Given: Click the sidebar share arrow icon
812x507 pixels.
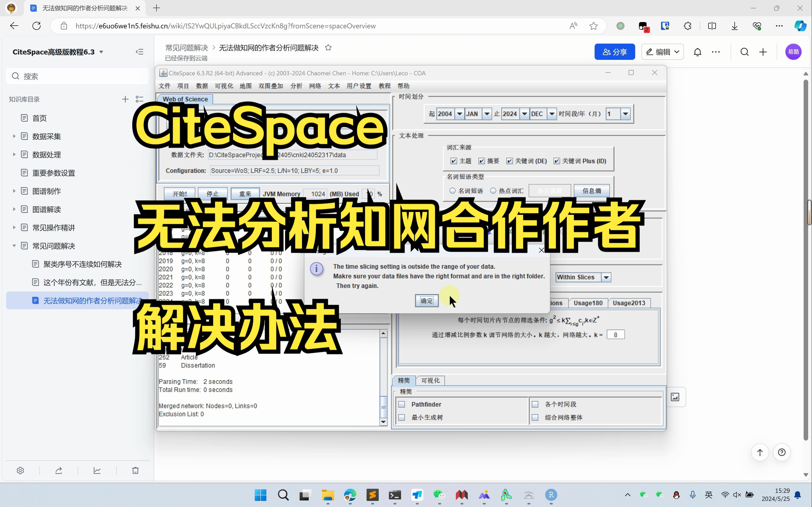Looking at the screenshot, I should point(59,470).
